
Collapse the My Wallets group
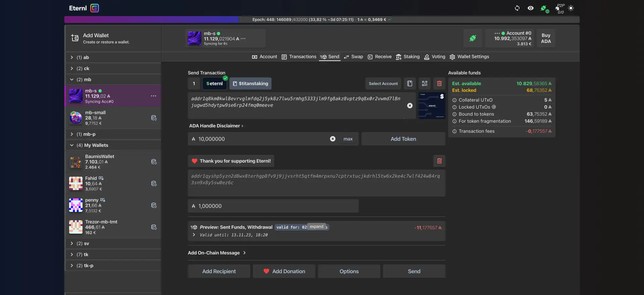72,145
